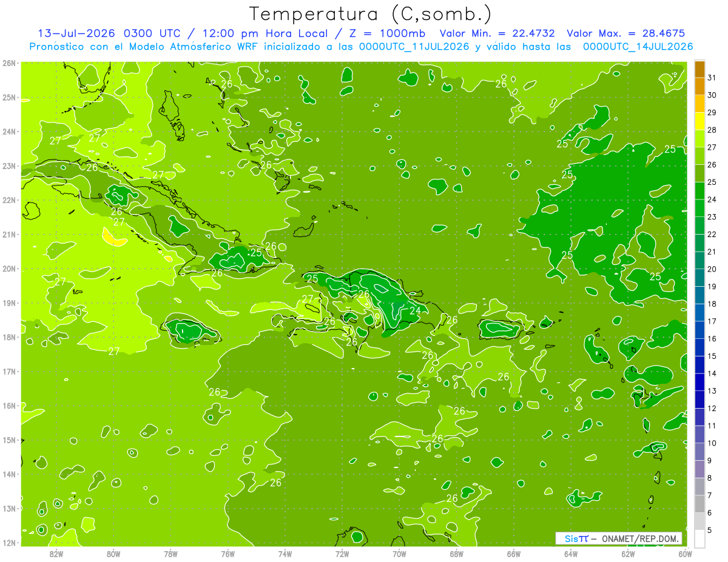The height and width of the screenshot is (562, 728).
Task: Click the color scale label 29
Action: coord(712,113)
